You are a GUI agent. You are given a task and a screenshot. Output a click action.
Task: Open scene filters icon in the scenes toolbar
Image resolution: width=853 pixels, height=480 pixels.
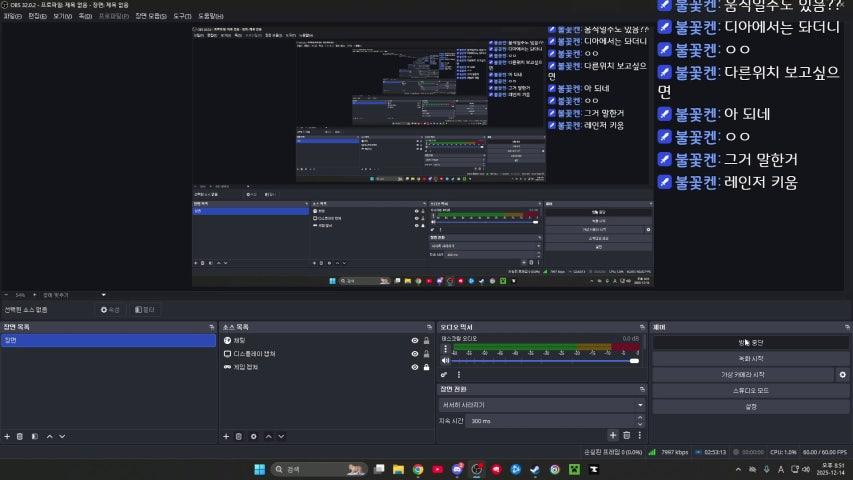pyautogui.click(x=34, y=436)
